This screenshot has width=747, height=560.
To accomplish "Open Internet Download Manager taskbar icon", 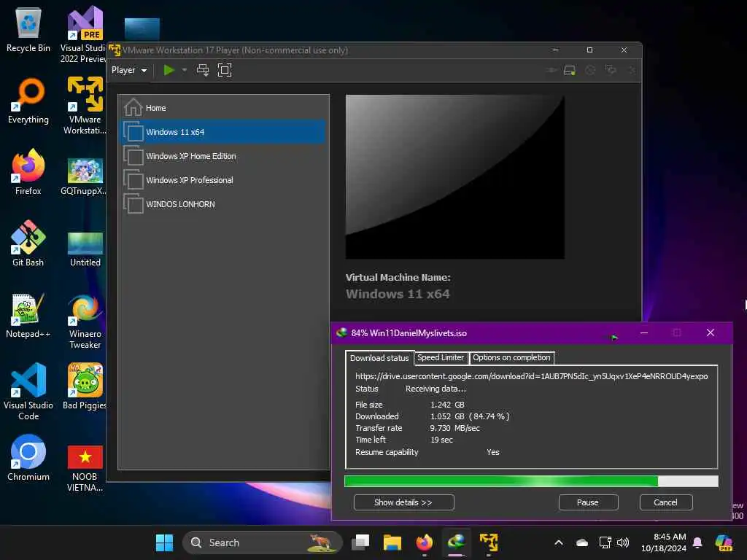I will [456, 542].
